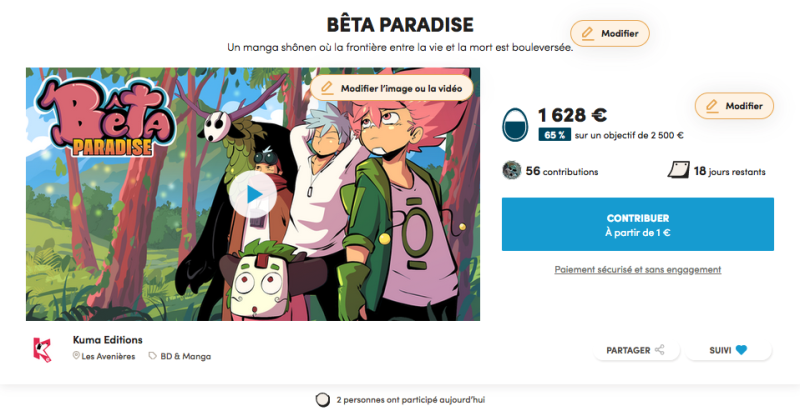Click the pencil icon on image Modifier button
Image resolution: width=800 pixels, height=416 pixels.
pos(327,88)
